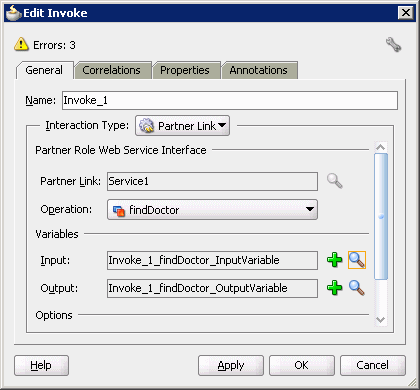
Task: Click the Input variable text field
Action: tap(212, 260)
